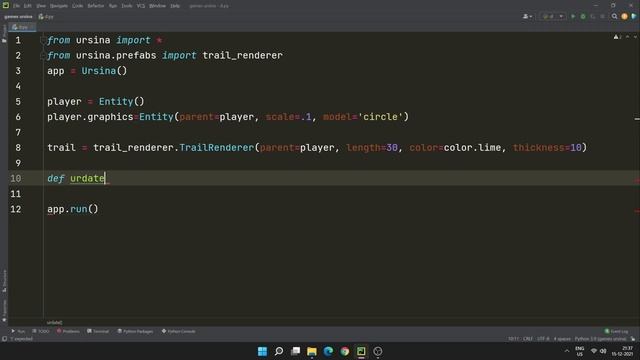Open the Structure tool window on left edge
Image resolution: width=640 pixels, height=360 pixels.
[x=4, y=281]
